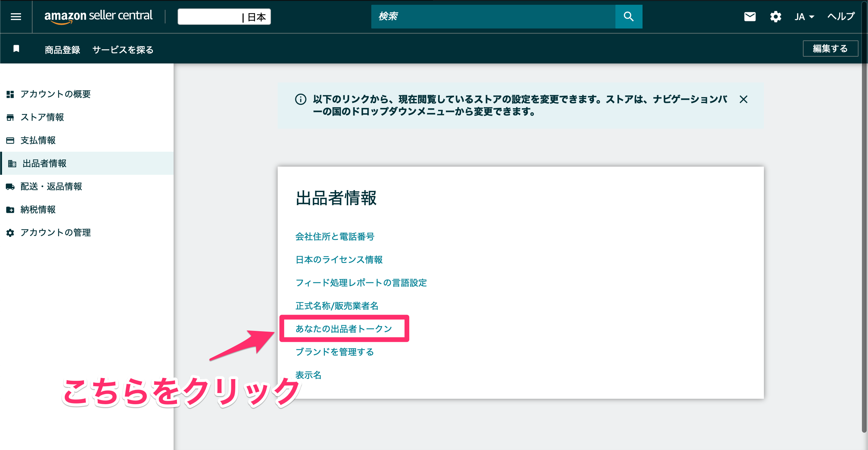
Task: Click the storefront icon next to ストア情報
Action: tap(10, 117)
